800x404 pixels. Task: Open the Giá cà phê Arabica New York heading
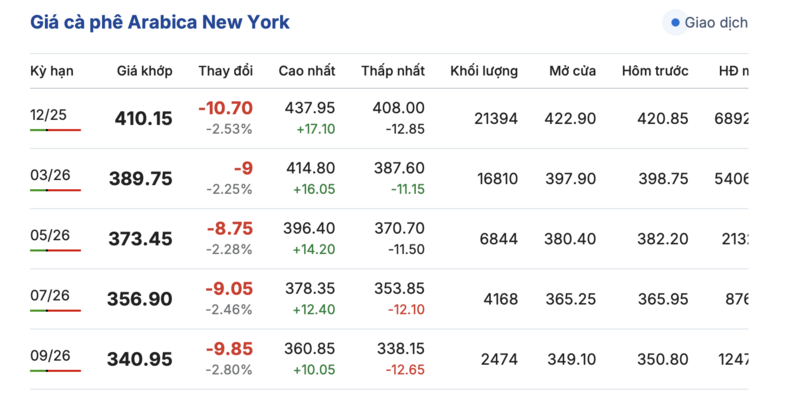coord(160,22)
